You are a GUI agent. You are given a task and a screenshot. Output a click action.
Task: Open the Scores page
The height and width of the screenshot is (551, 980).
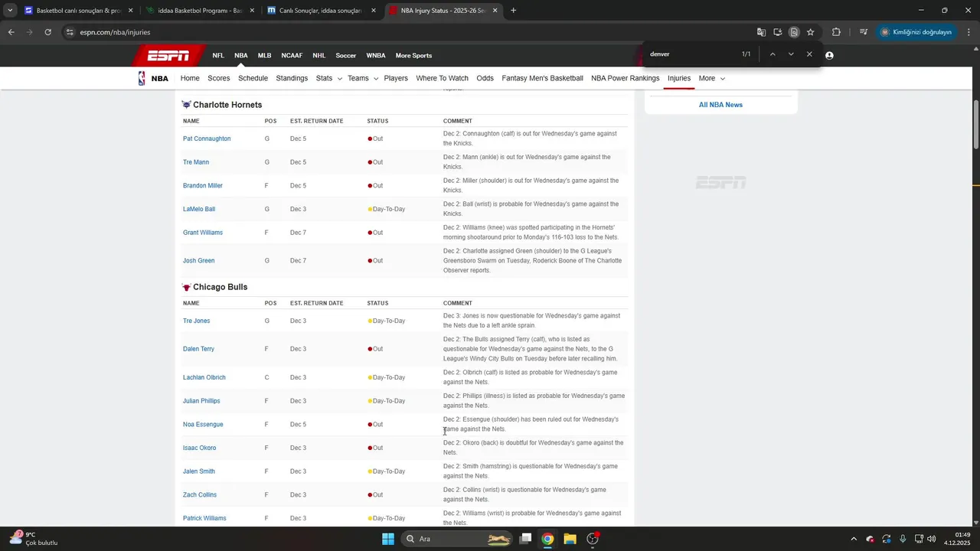click(x=218, y=78)
